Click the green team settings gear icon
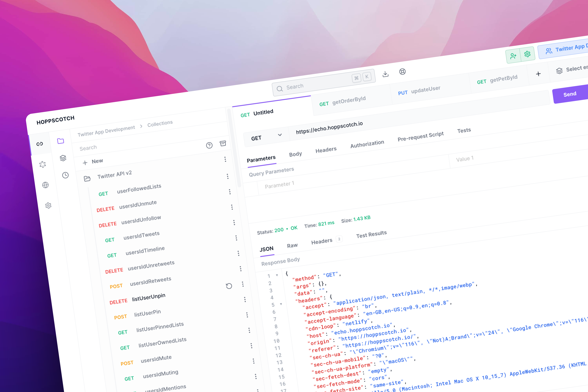The height and width of the screenshot is (392, 588). click(x=528, y=54)
